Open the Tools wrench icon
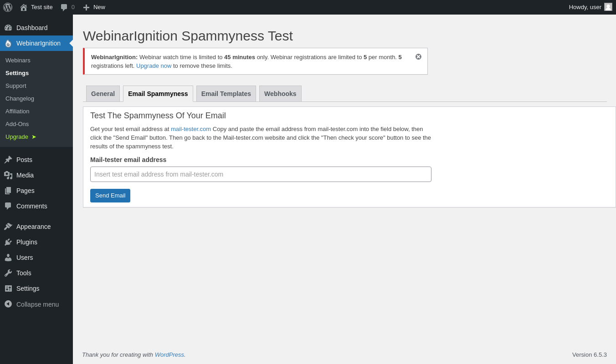This screenshot has width=616, height=364. click(x=8, y=273)
